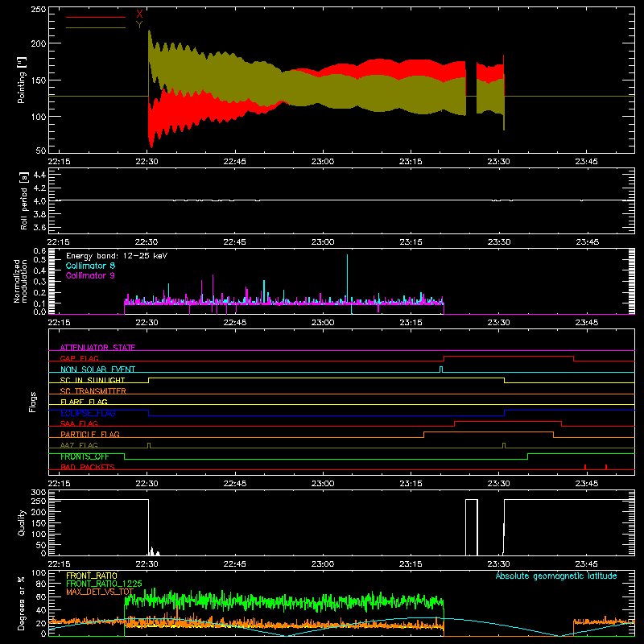This screenshot has width=644, height=644.
Task: Click the BAD_PACKETS flag label
Action: tap(88, 467)
